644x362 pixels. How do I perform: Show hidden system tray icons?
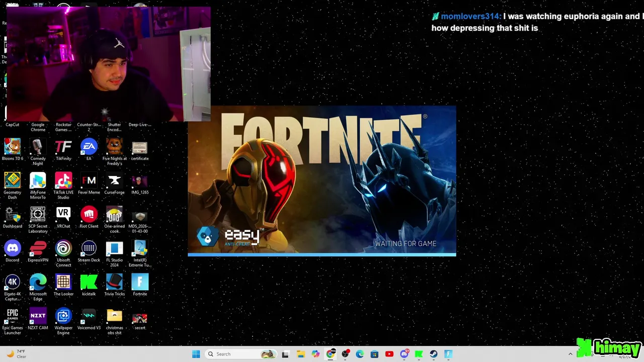point(570,354)
